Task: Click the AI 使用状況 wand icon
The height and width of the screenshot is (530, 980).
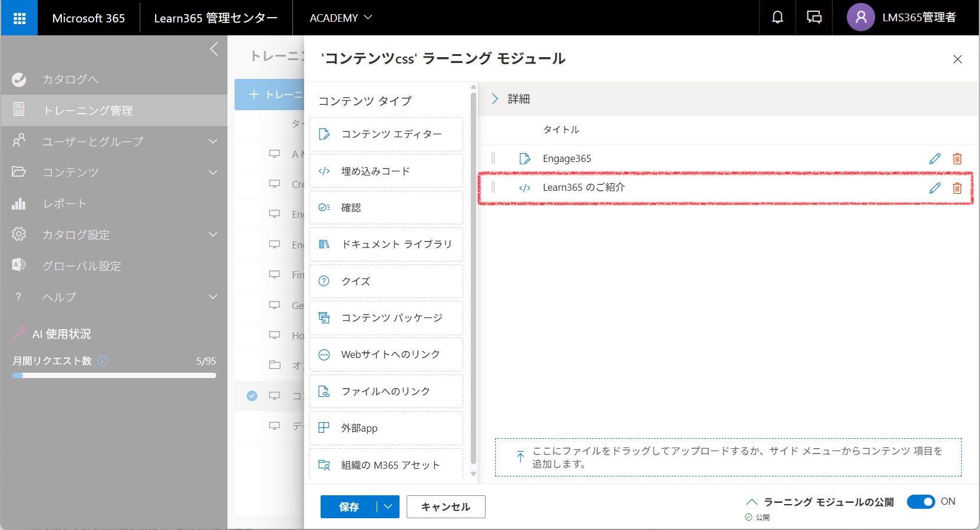Action: 19,333
